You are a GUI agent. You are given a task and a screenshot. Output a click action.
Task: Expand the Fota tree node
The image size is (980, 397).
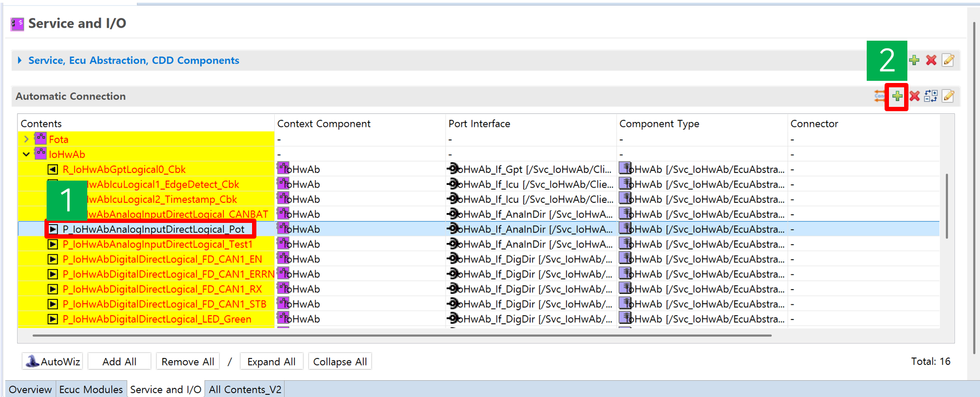(x=26, y=139)
